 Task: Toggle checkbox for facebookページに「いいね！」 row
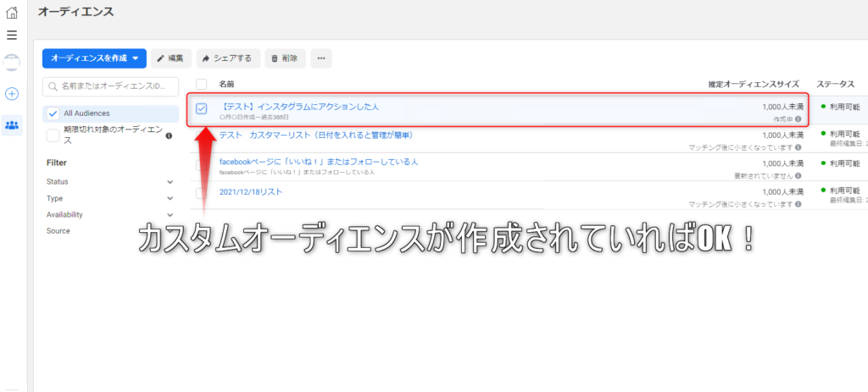(x=202, y=165)
